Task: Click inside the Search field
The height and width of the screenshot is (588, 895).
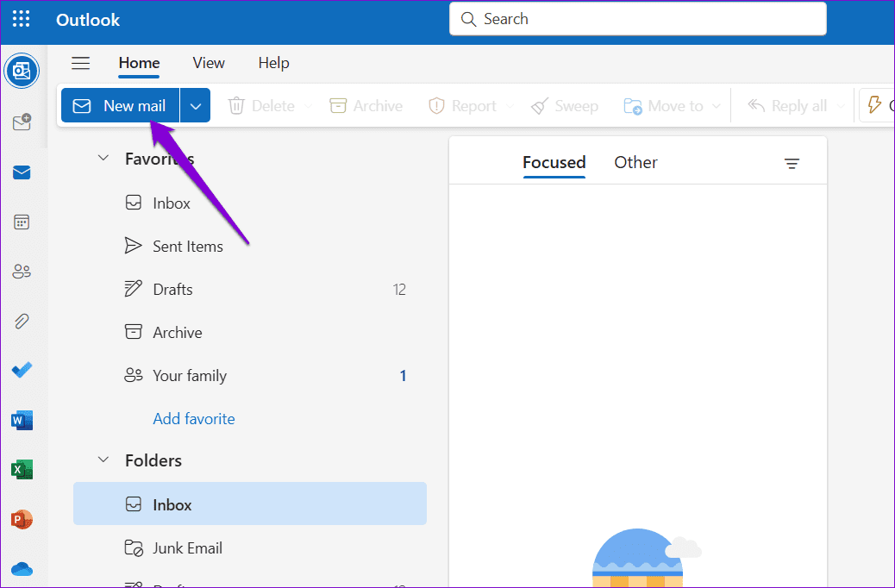Action: pyautogui.click(x=638, y=18)
